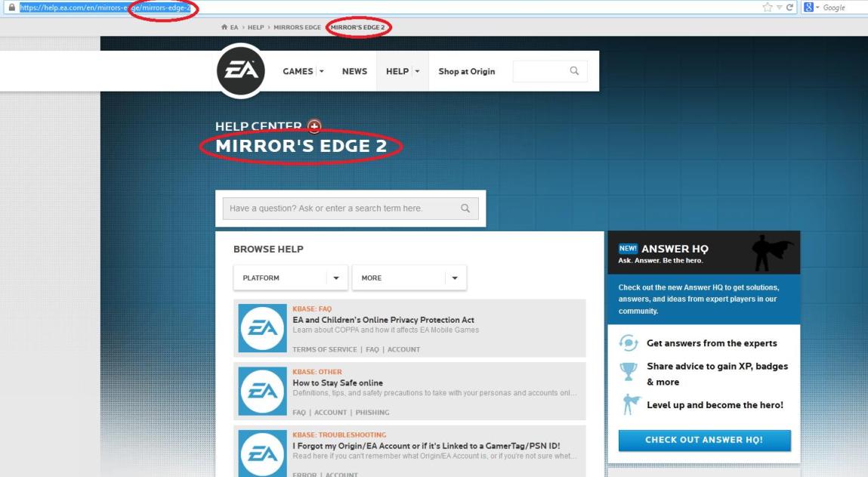This screenshot has height=477, width=868.
Task: Reload the page with the refresh icon
Action: (789, 8)
